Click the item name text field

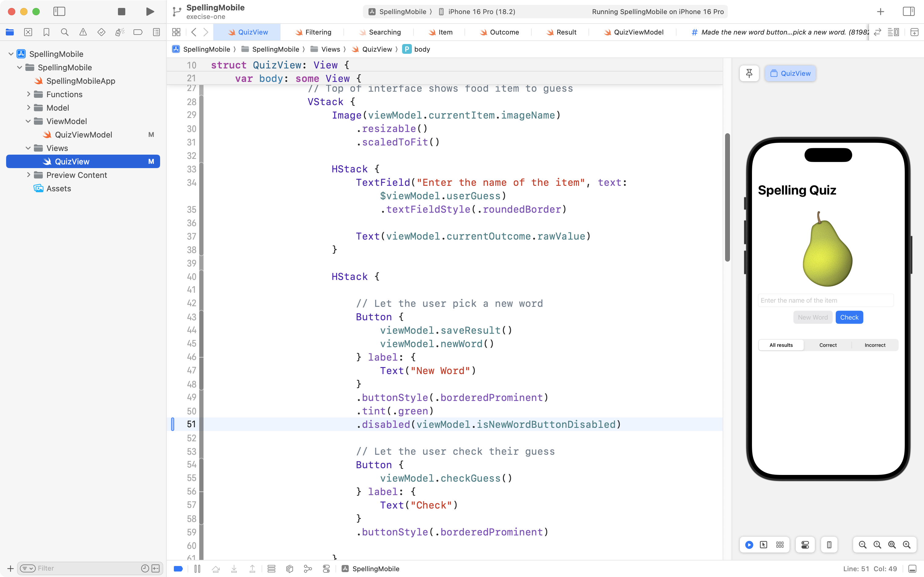coord(825,300)
